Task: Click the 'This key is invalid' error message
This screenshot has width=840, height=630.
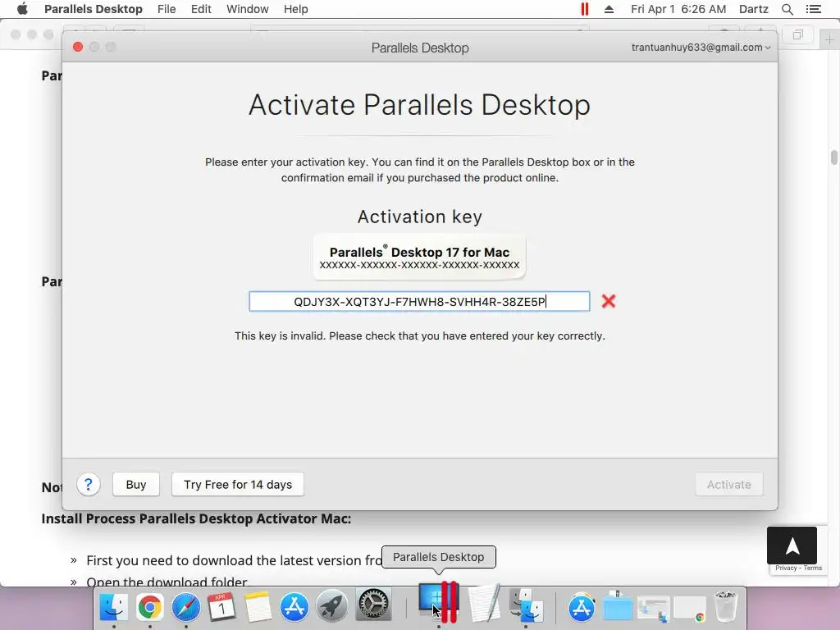Action: pos(419,336)
